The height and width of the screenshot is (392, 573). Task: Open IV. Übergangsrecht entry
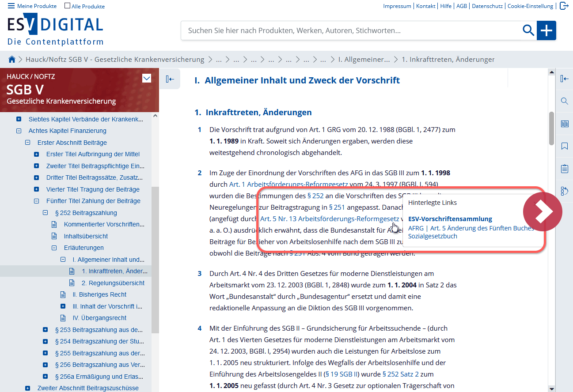tap(99, 318)
